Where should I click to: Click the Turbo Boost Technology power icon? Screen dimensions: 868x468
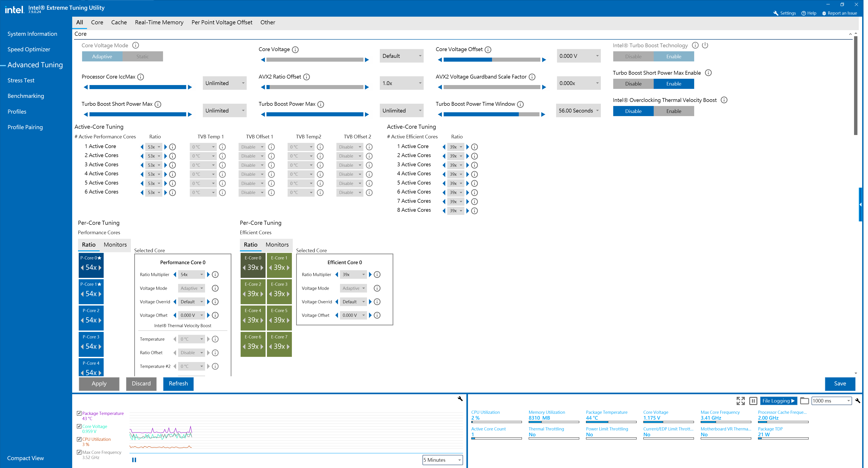click(705, 45)
